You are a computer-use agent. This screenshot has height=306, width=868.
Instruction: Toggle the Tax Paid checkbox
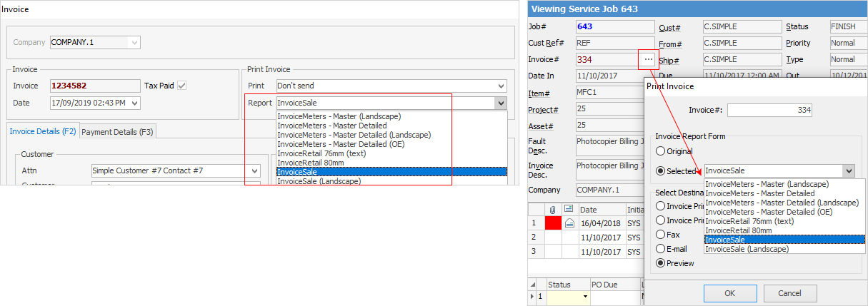pyautogui.click(x=181, y=86)
